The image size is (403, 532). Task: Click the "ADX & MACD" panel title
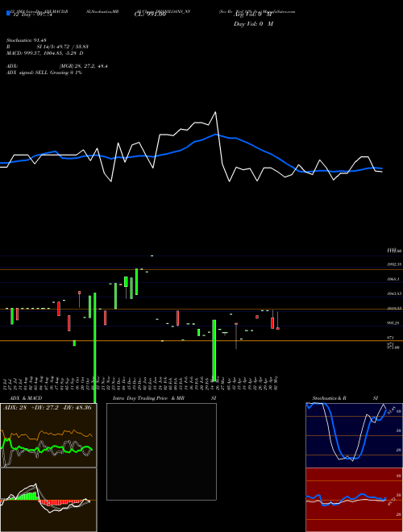coord(26,398)
